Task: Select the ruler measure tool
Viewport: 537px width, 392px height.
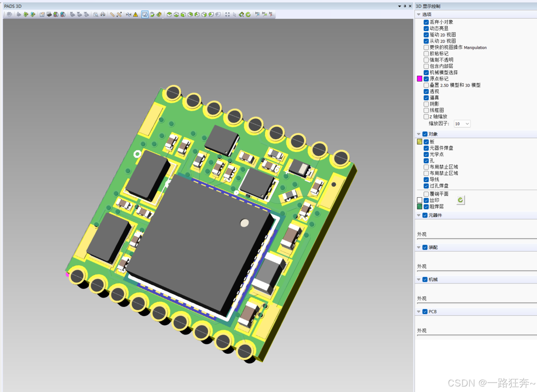Action: tap(112, 14)
